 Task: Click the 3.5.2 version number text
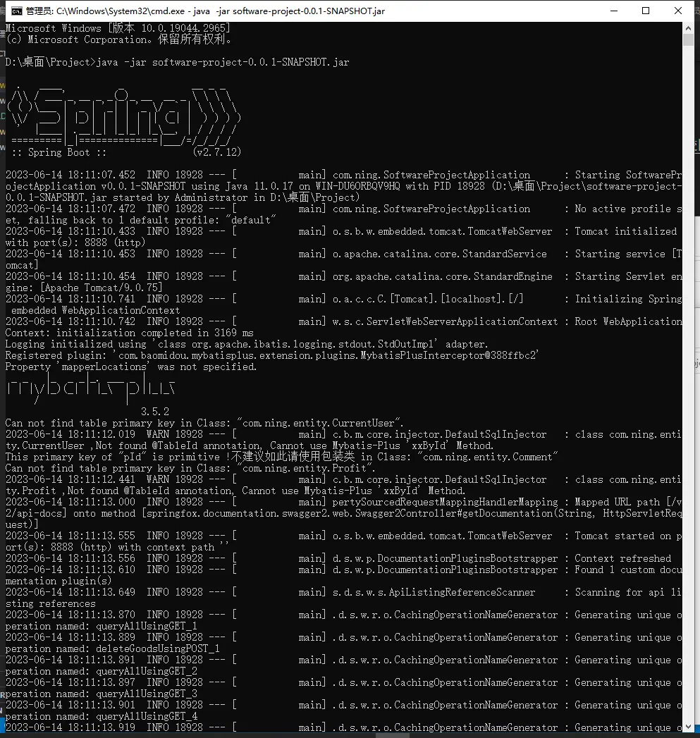pos(155,412)
